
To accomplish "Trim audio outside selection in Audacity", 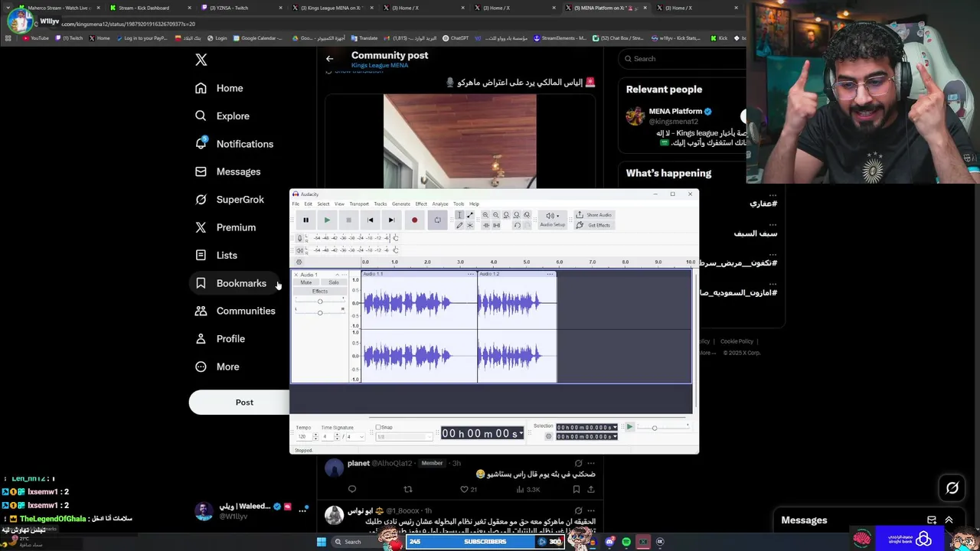I will pos(486,225).
